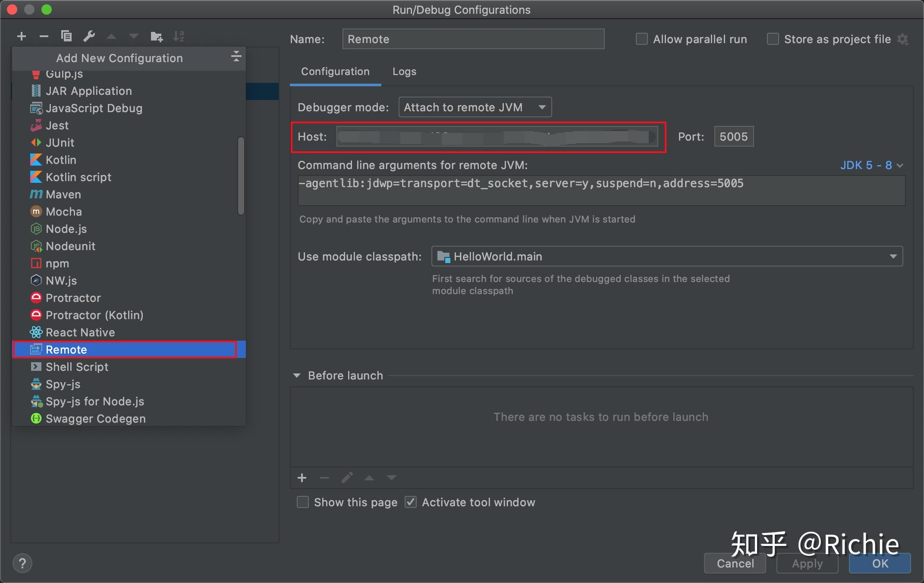The height and width of the screenshot is (583, 924).
Task: Select the Configuration tab
Action: coord(335,72)
